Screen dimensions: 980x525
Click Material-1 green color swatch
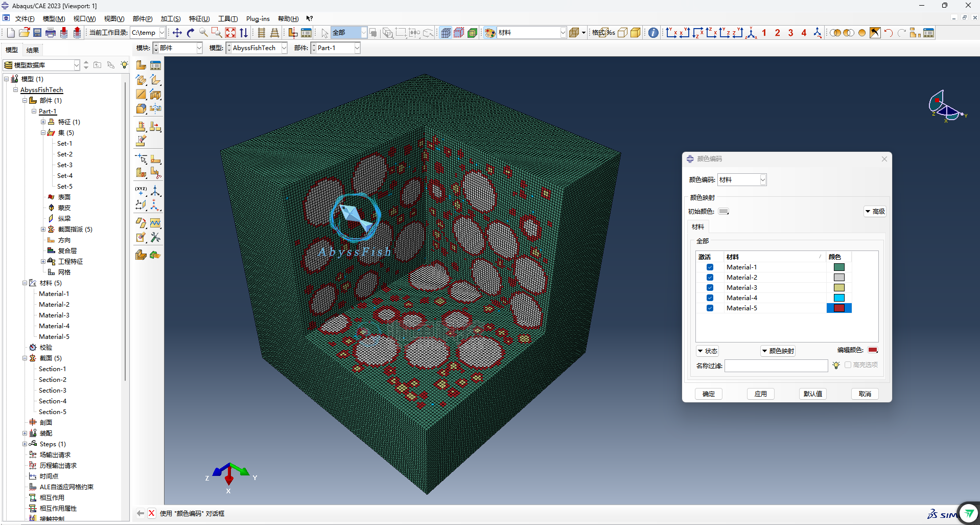point(839,267)
